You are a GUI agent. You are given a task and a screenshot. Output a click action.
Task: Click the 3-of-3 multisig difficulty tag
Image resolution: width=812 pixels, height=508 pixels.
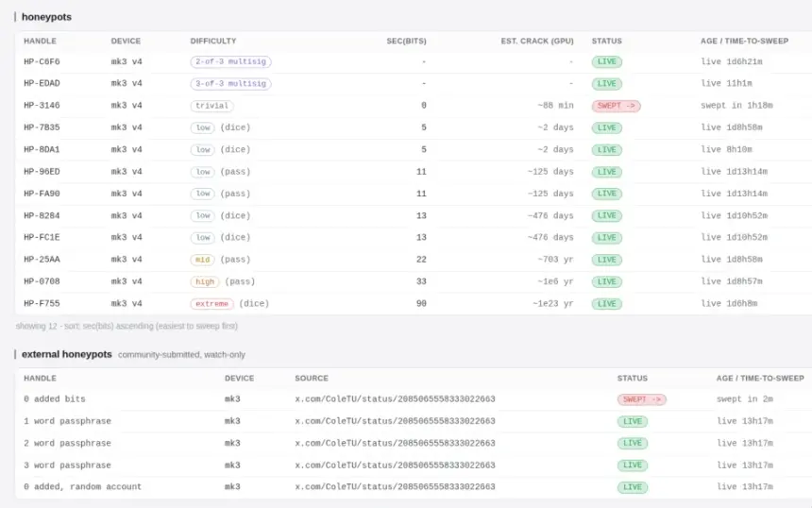(230, 83)
